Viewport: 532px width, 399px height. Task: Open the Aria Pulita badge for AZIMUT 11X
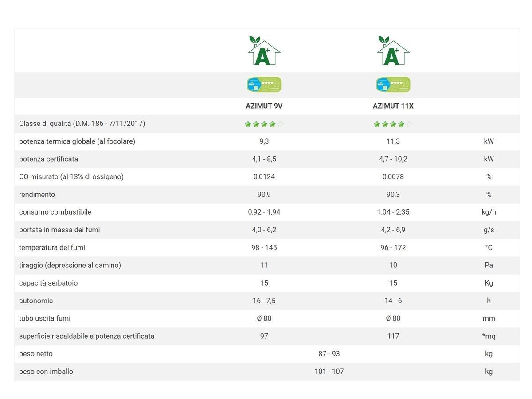[393, 84]
